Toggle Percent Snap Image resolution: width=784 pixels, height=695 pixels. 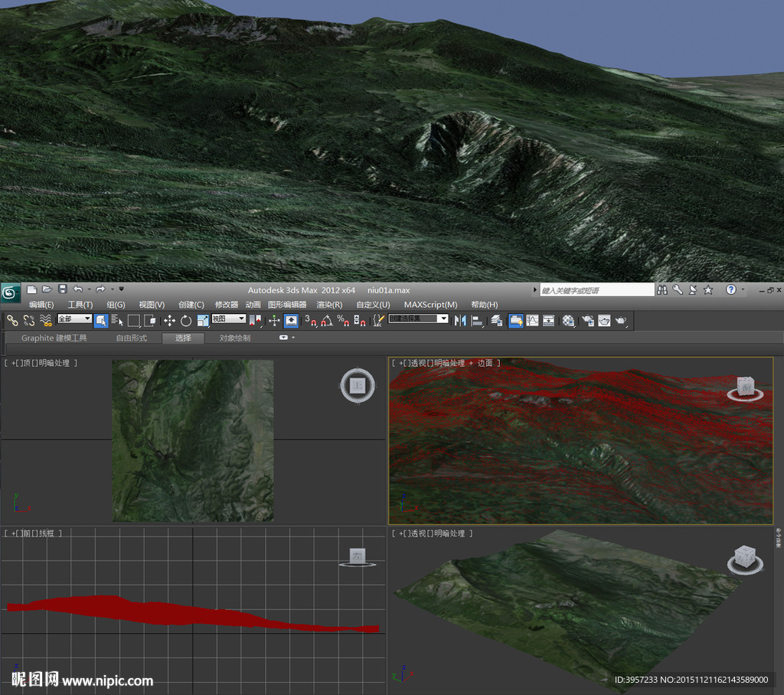342,321
